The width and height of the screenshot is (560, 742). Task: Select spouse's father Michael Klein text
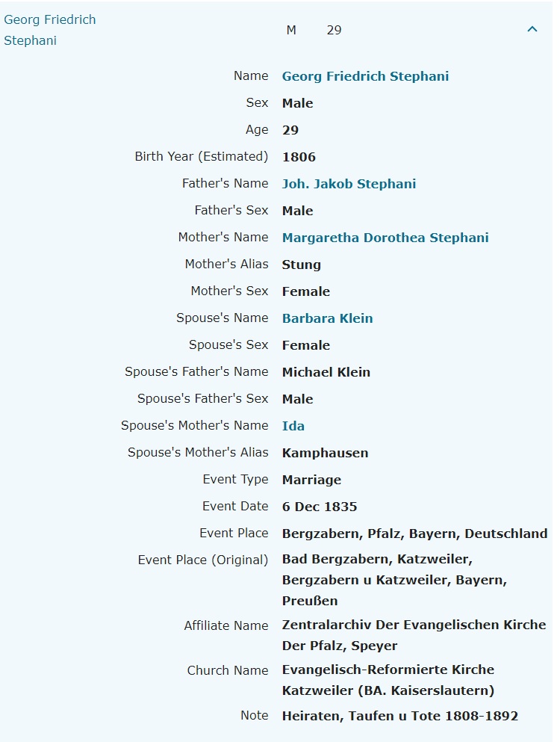[x=326, y=372]
